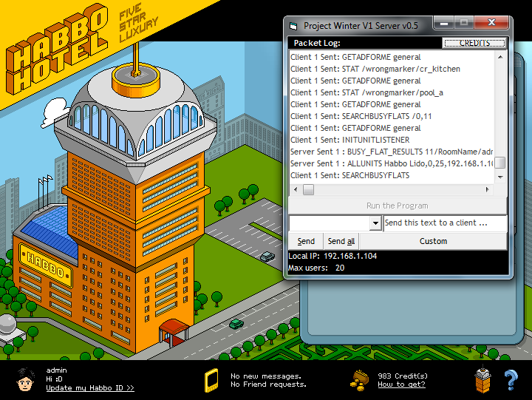Screen dimensions: 532x400
Task: Click the Run the Program button
Action: coord(398,206)
